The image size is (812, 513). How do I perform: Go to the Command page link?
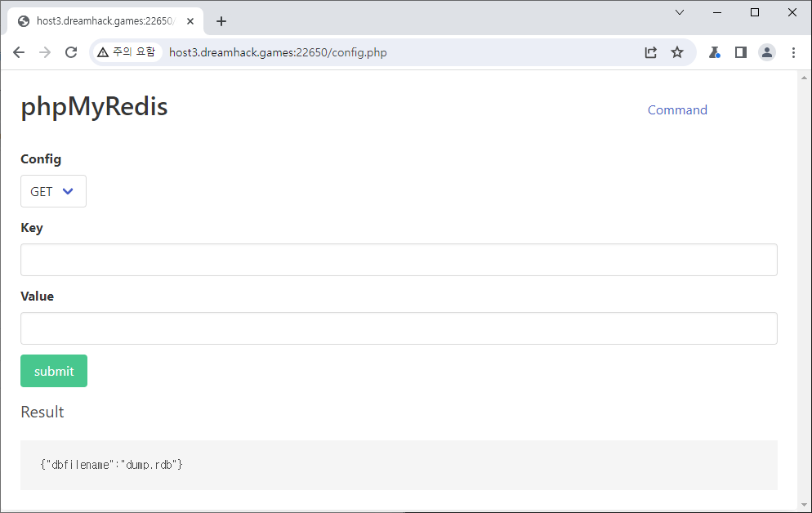click(677, 110)
